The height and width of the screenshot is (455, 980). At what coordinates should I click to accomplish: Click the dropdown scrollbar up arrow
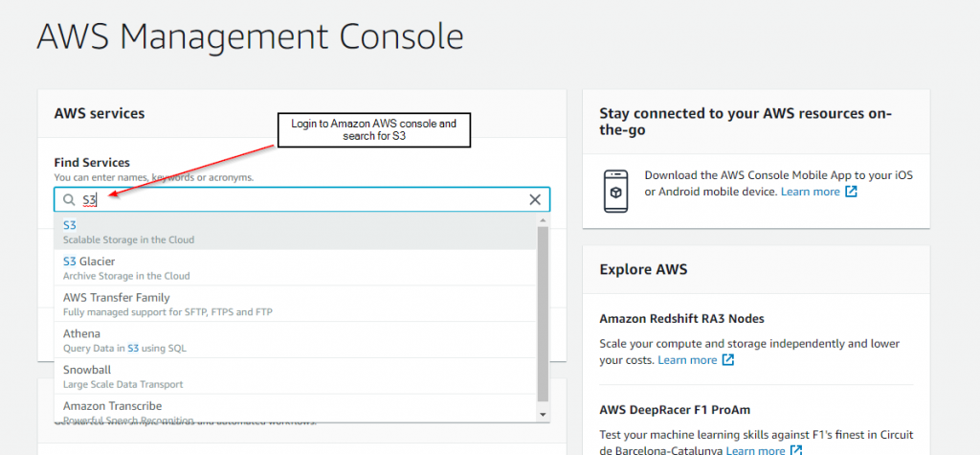543,220
